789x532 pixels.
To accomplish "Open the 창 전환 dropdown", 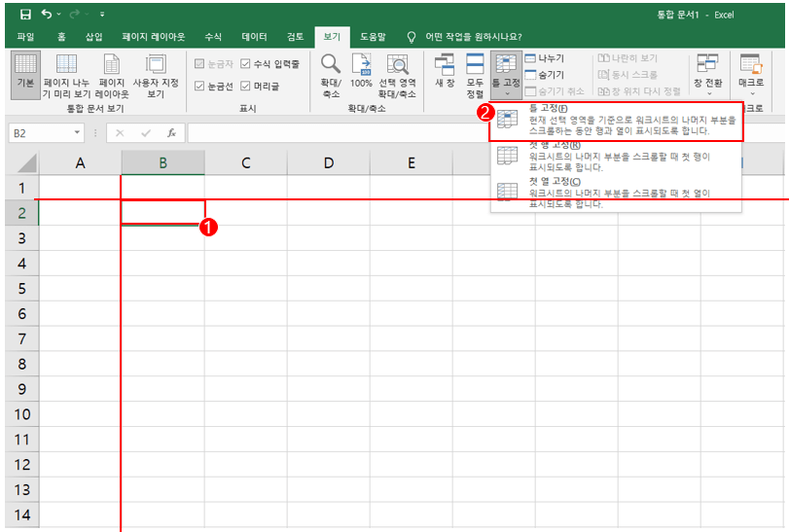I will pyautogui.click(x=708, y=76).
